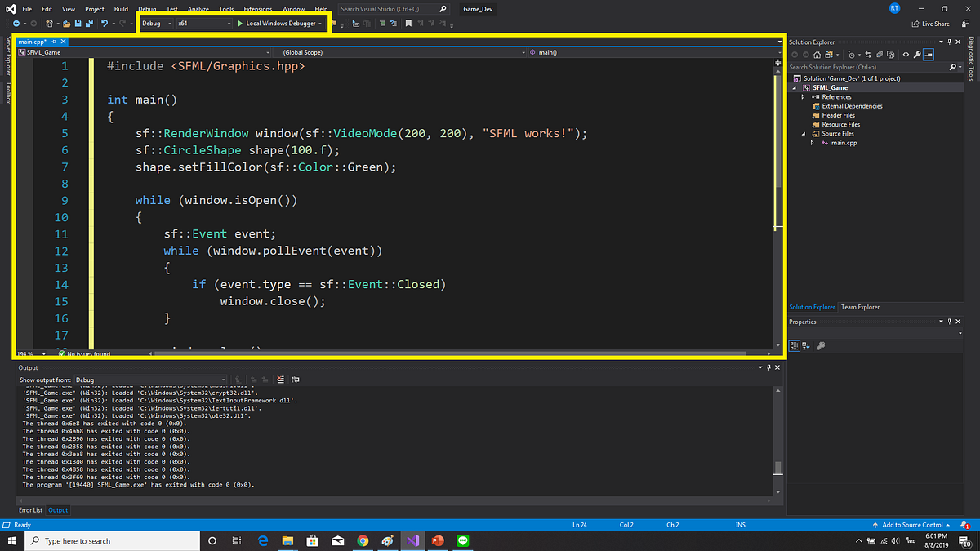The height and width of the screenshot is (551, 980).
Task: Click the Undo arrow icon
Action: (105, 24)
